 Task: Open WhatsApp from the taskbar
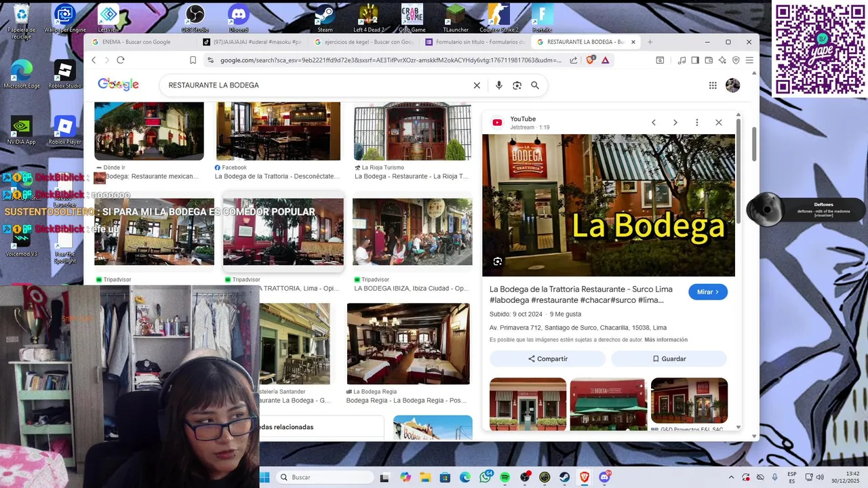click(486, 477)
